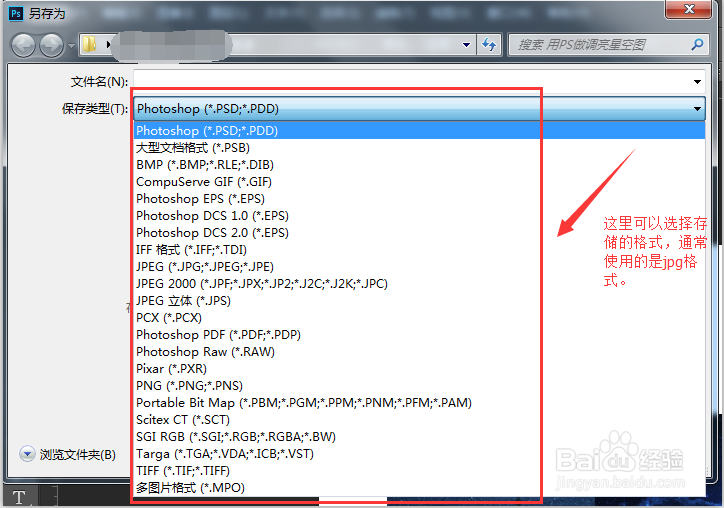
Task: Click the magnifier search icon
Action: pos(697,44)
